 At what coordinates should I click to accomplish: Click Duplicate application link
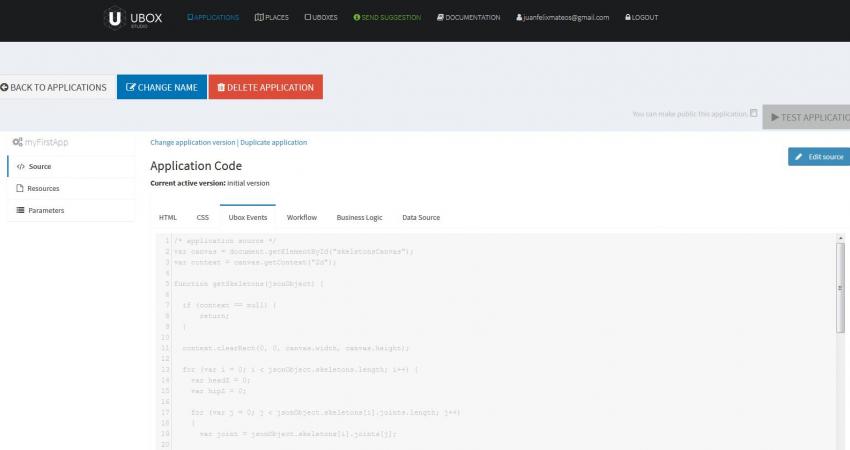tap(274, 143)
